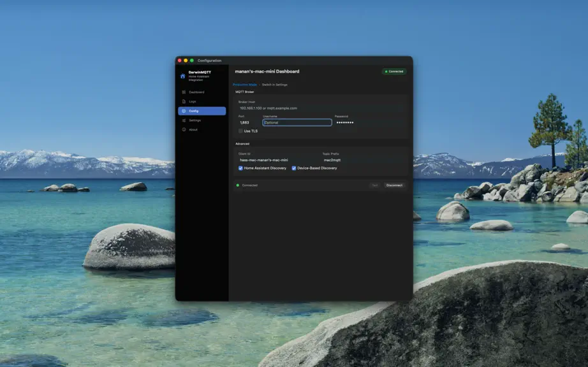Image resolution: width=588 pixels, height=367 pixels.
Task: Click the "manan's-mac-mini Dashboard" heading
Action: 267,71
